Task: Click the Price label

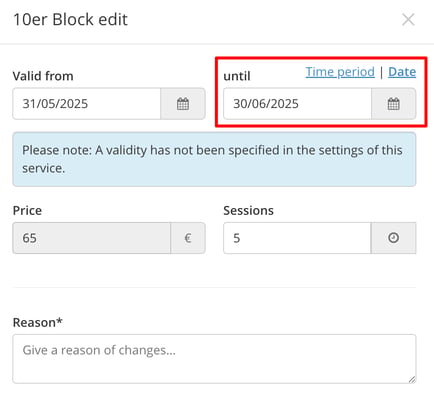Action: coord(27,211)
